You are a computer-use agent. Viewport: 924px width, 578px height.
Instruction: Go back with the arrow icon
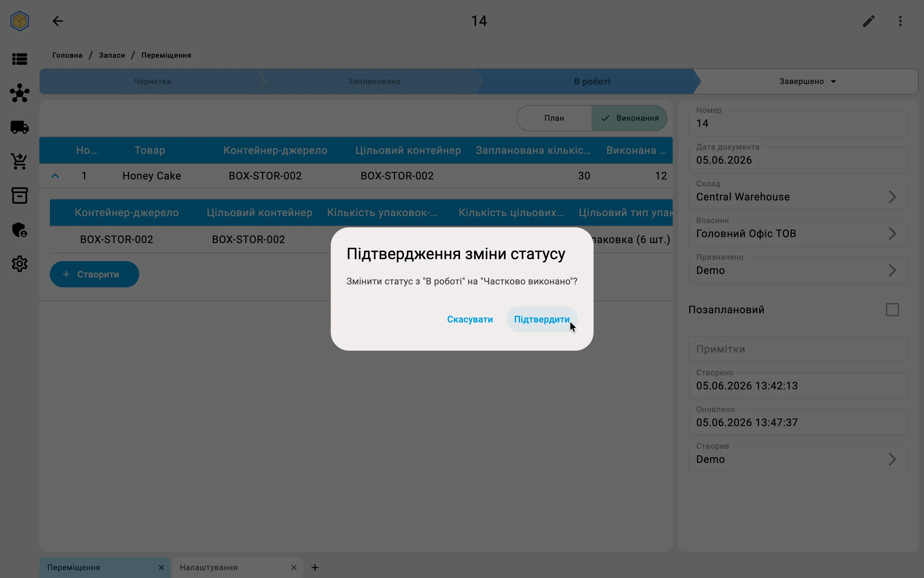(58, 21)
